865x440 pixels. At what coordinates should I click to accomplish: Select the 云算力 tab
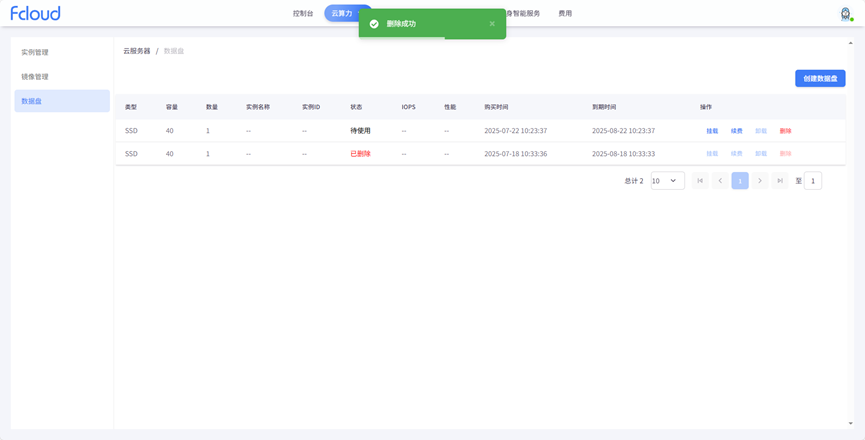(342, 14)
